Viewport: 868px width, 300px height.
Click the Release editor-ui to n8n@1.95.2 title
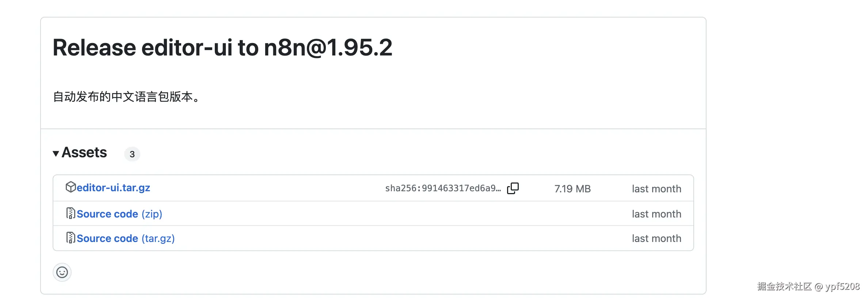click(222, 47)
